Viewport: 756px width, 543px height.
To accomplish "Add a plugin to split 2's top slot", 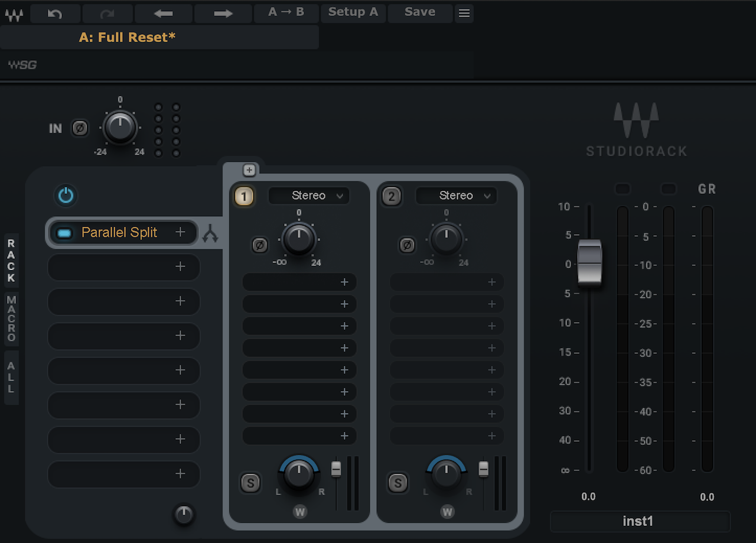I will click(x=447, y=282).
